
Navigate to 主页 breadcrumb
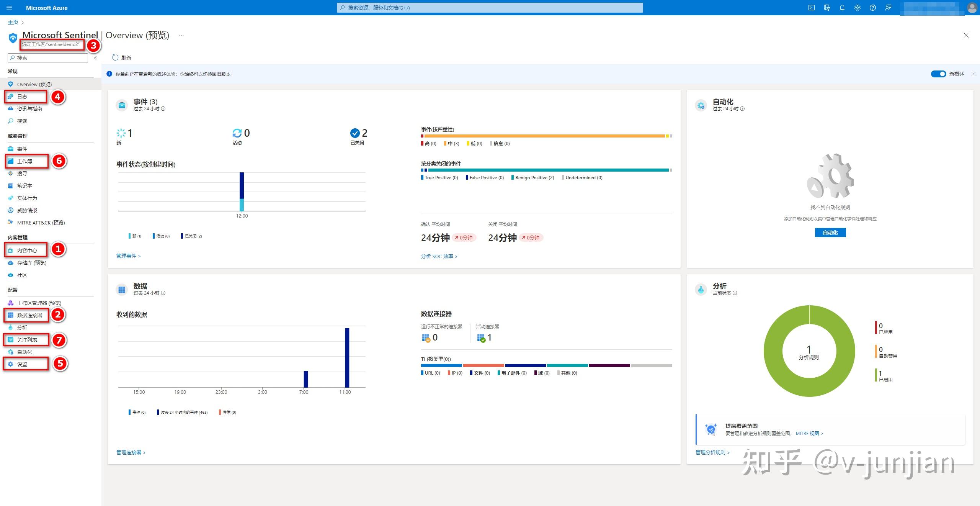tap(13, 22)
